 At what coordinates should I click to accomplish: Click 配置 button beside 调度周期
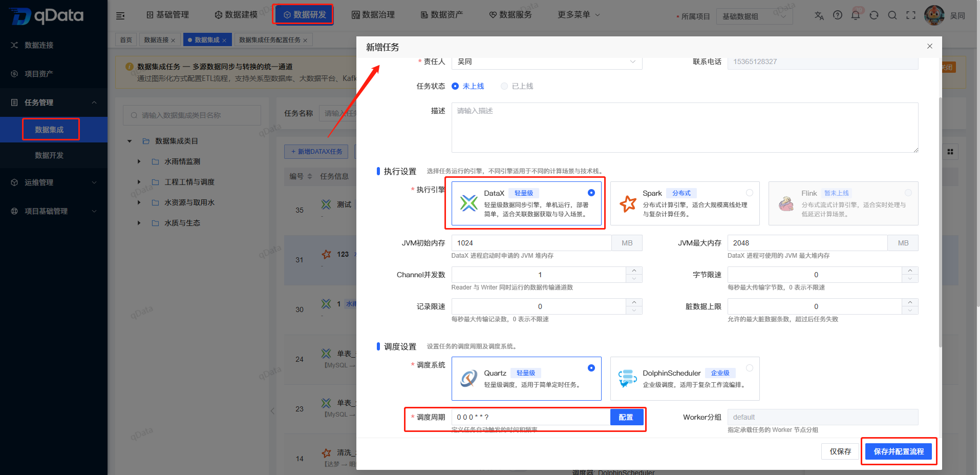coord(626,417)
